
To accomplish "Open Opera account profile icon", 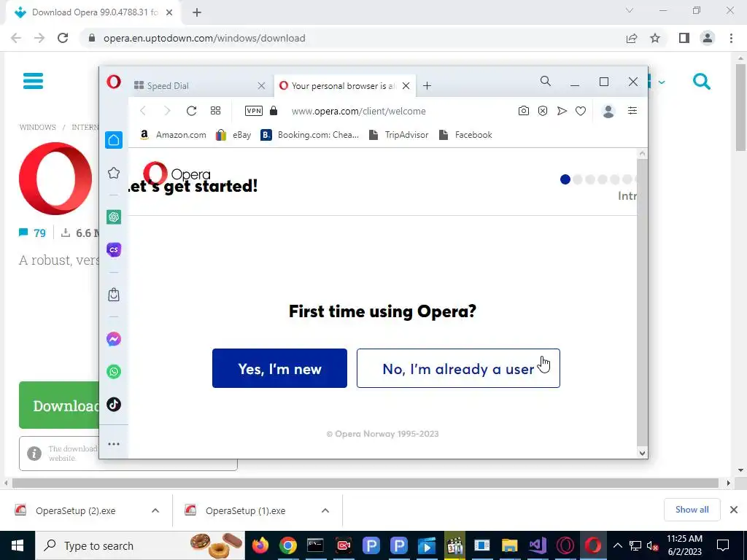I will pos(608,111).
